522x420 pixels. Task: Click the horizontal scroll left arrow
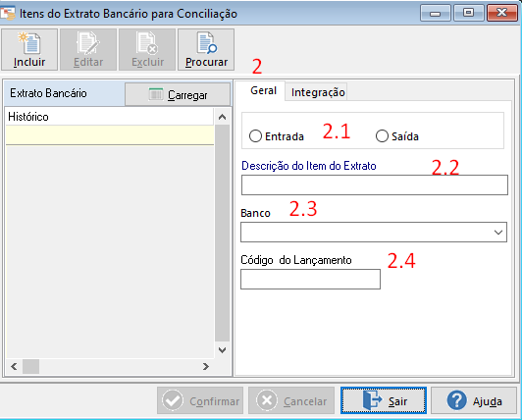pyautogui.click(x=14, y=366)
